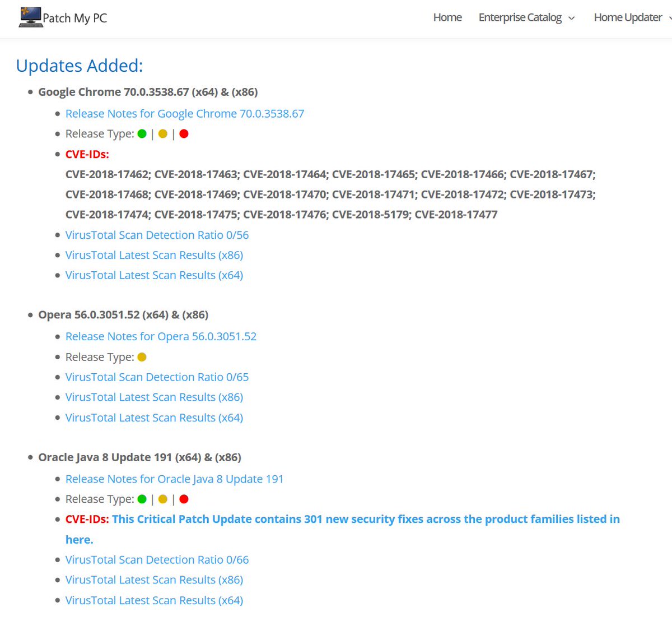Click the Release Type label under Opera
672x626 pixels.
click(100, 357)
